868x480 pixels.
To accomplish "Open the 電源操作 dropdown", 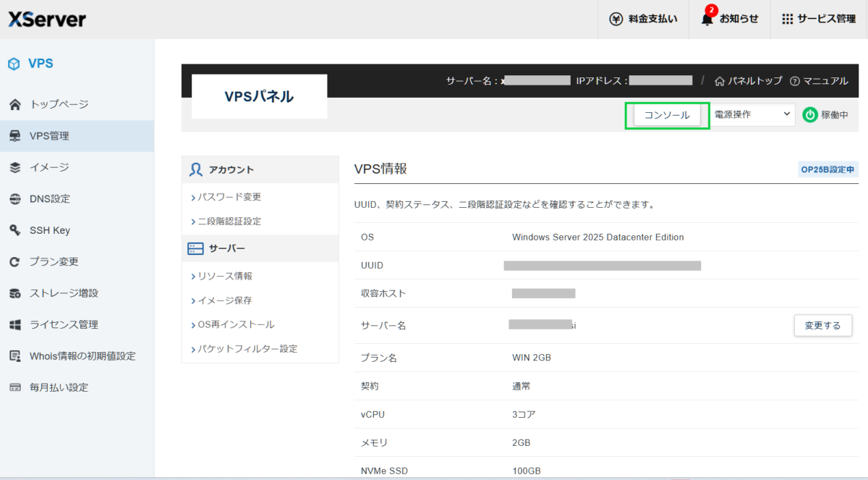I will (x=752, y=114).
